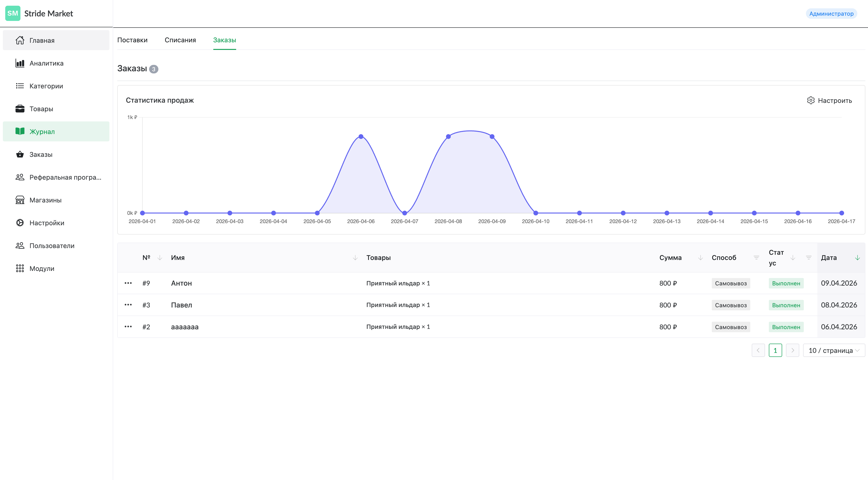This screenshot has height=480, width=868.
Task: Click the Аналитика bar chart icon
Action: click(x=20, y=63)
